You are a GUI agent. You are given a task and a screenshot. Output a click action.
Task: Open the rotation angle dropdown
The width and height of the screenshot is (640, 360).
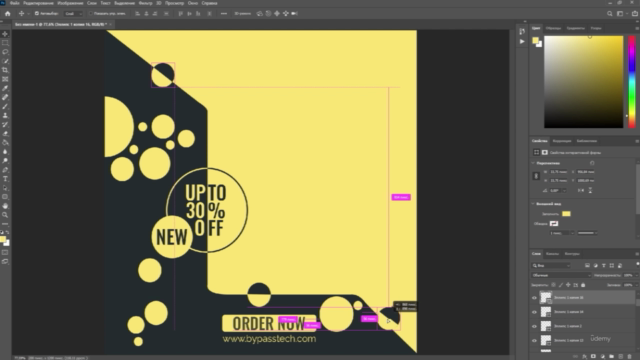coord(564,191)
